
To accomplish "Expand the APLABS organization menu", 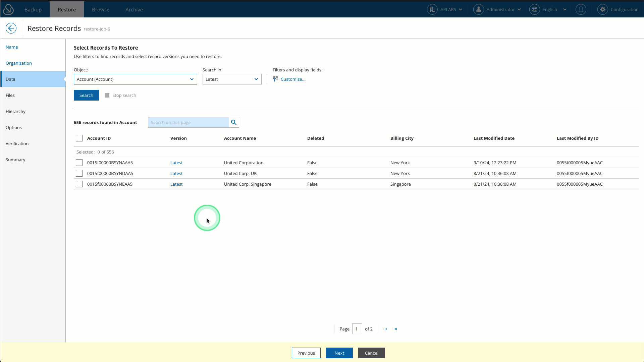I will (x=461, y=9).
